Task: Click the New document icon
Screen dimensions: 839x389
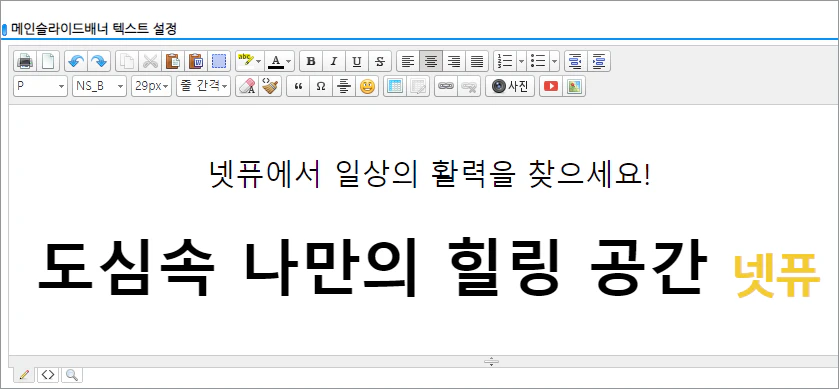Action: [x=48, y=62]
